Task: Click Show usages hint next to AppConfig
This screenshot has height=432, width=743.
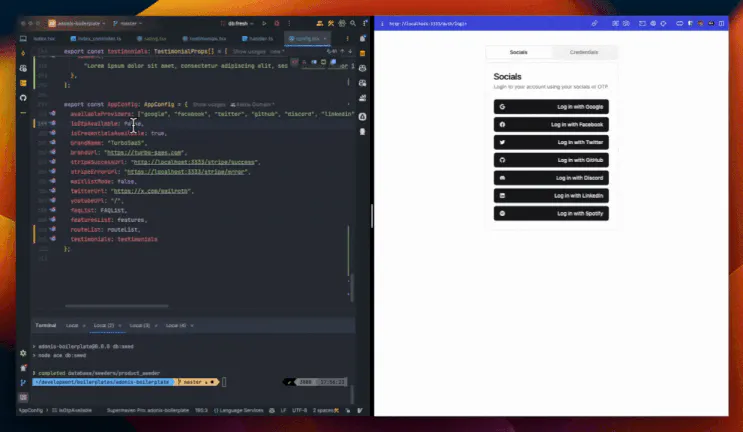Action: [209, 105]
